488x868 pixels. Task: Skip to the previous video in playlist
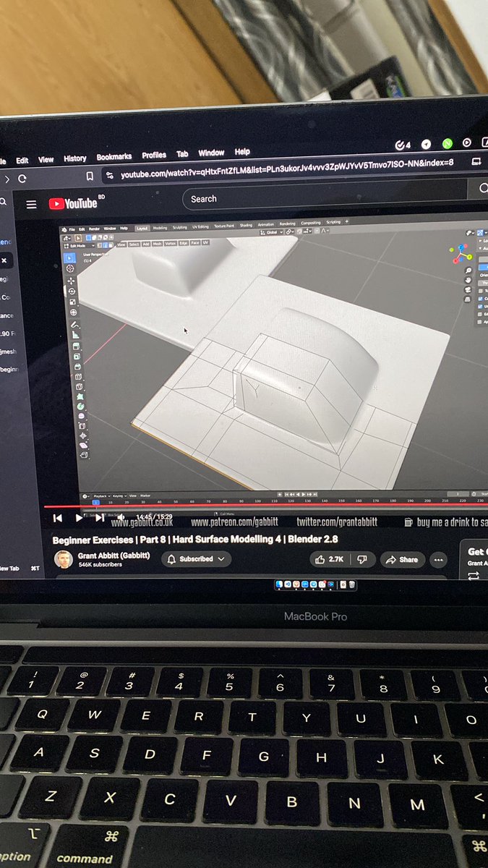coord(57,518)
